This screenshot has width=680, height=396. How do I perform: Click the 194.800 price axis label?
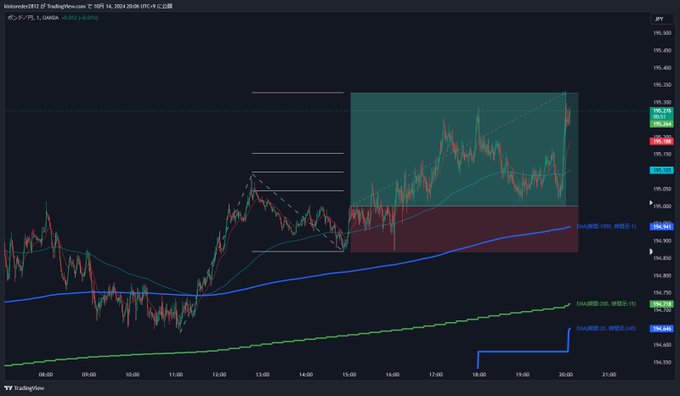click(x=662, y=275)
